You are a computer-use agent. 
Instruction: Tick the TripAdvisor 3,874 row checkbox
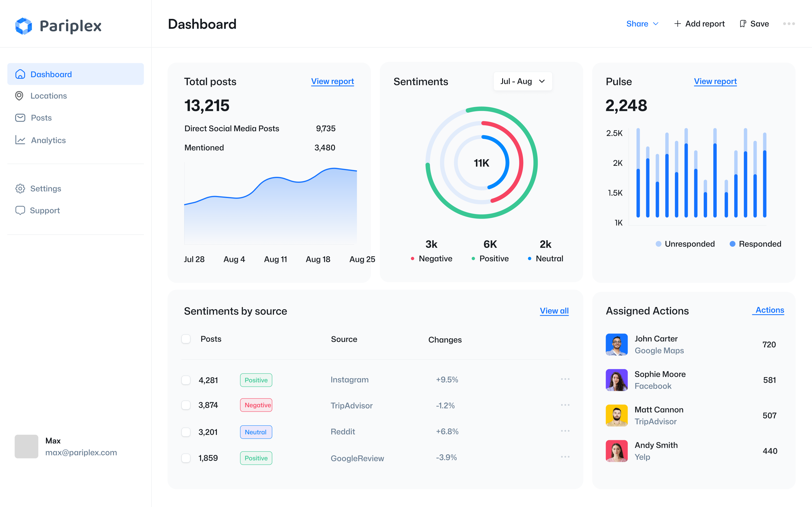186,405
